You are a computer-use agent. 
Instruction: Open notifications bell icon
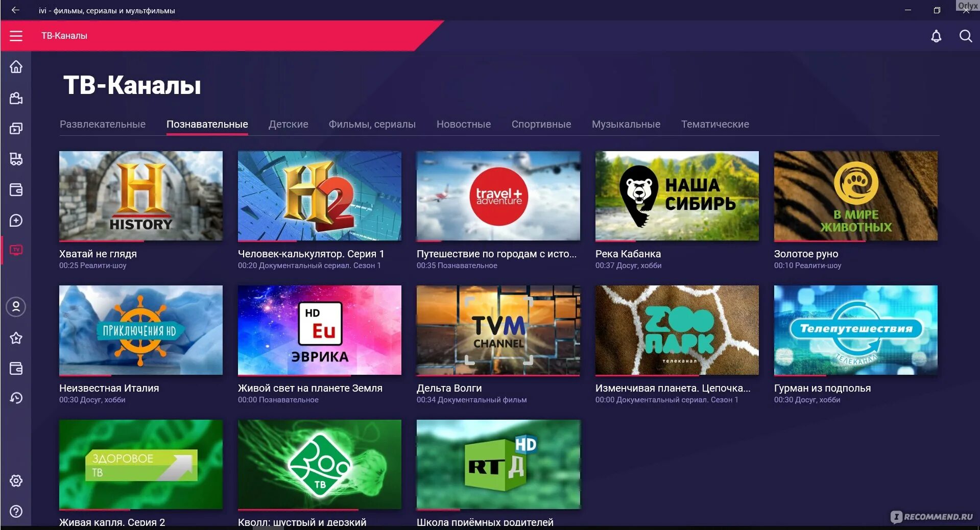coord(936,36)
